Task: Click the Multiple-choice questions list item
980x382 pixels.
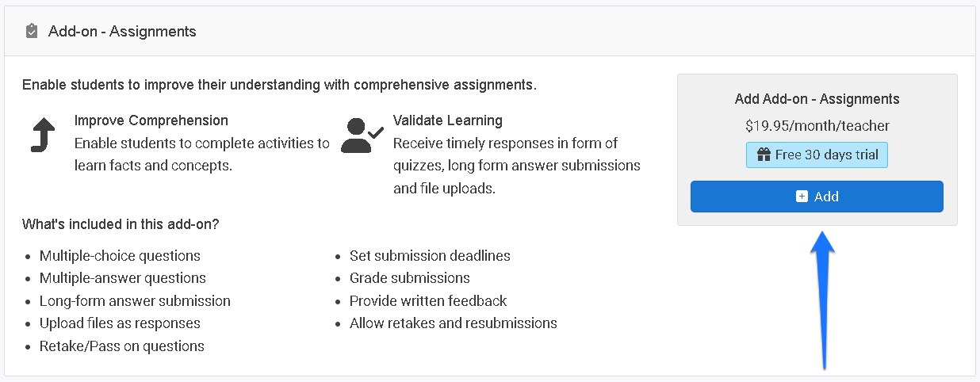Action: (120, 256)
